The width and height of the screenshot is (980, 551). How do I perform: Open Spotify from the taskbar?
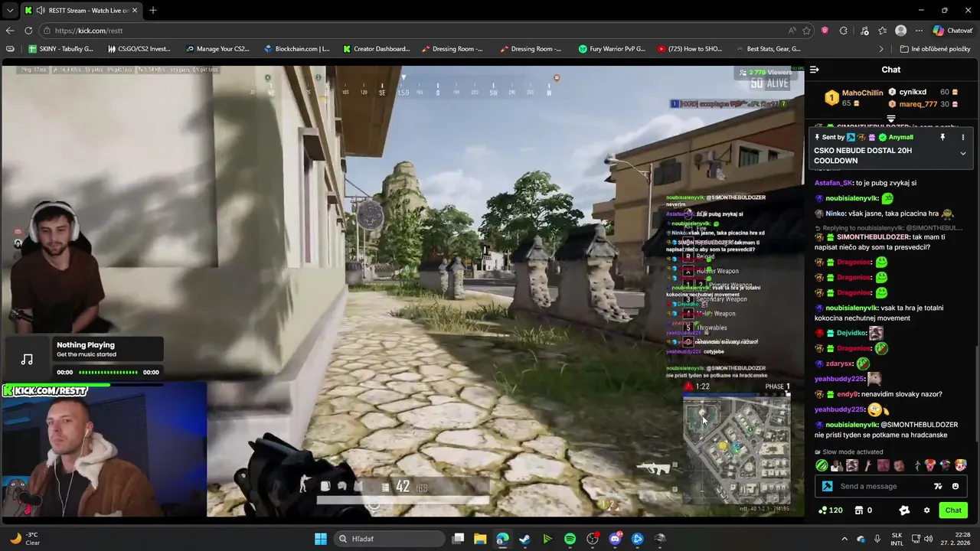click(x=570, y=539)
